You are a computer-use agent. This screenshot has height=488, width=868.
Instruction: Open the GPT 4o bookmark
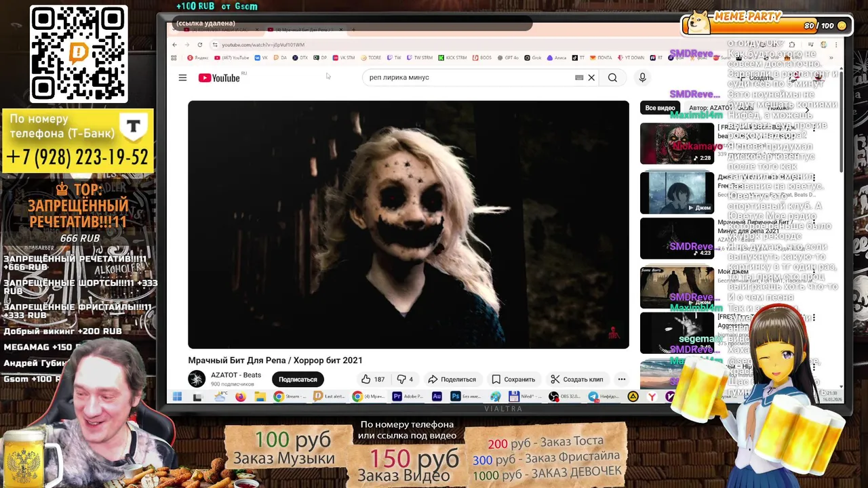pos(509,58)
